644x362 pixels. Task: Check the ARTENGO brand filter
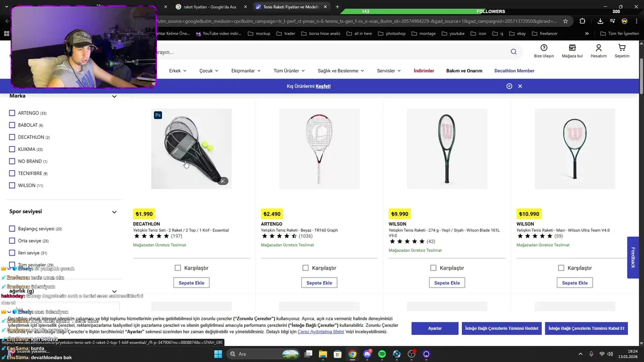12,113
